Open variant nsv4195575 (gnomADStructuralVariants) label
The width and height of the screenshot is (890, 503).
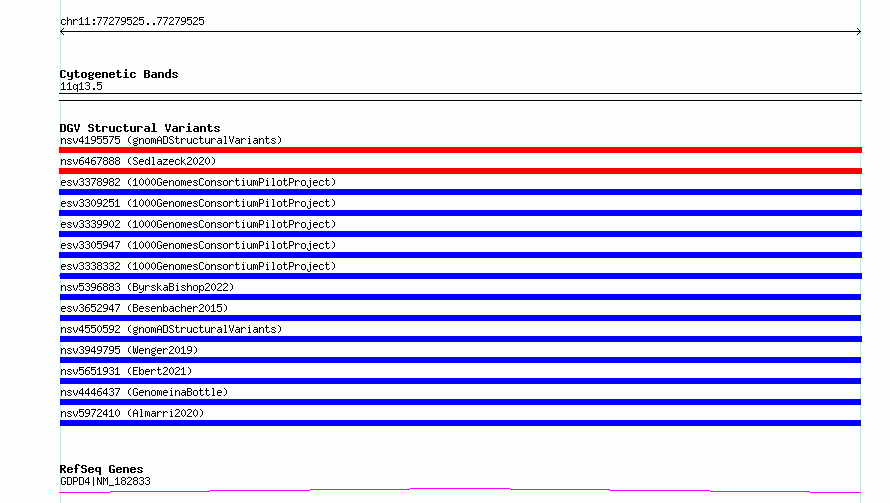click(171, 140)
